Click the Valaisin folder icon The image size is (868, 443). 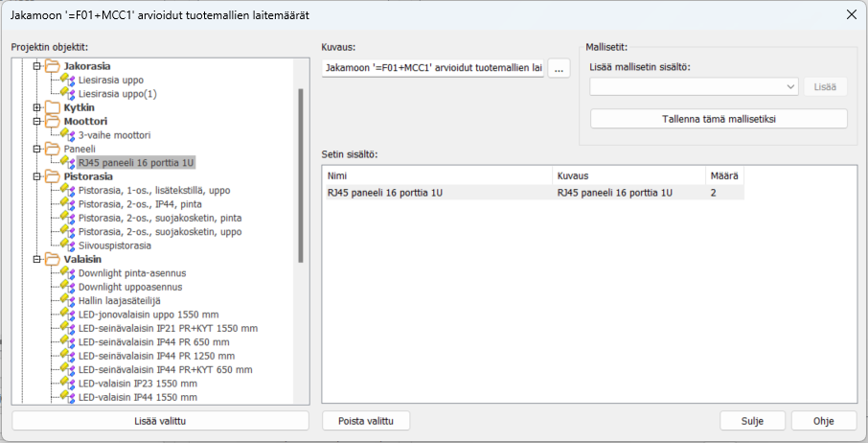pos(53,259)
